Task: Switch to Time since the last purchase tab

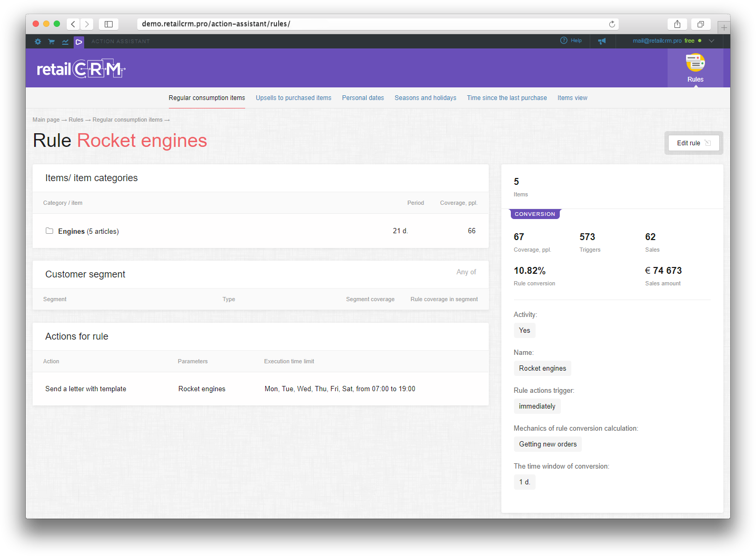Action: click(x=507, y=98)
